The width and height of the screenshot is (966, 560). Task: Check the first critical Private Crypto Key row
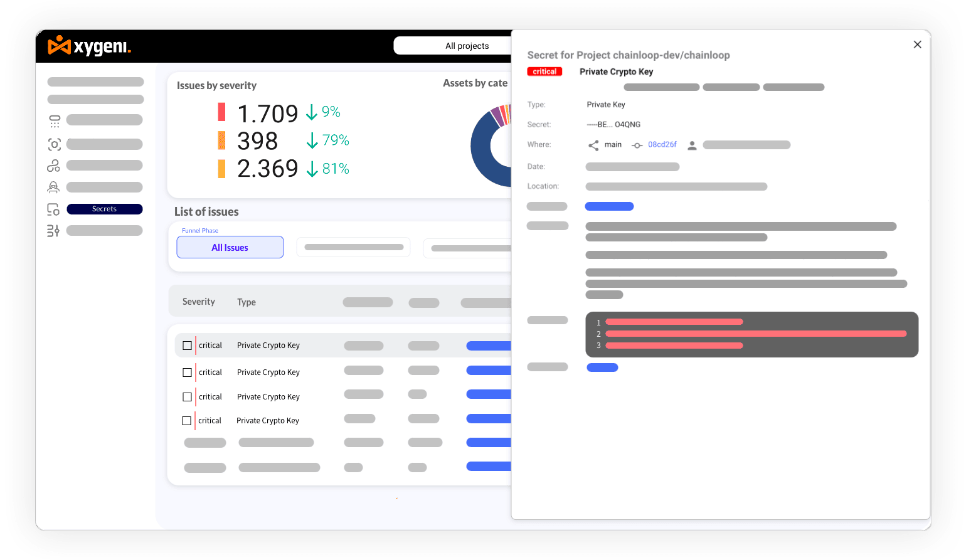186,345
